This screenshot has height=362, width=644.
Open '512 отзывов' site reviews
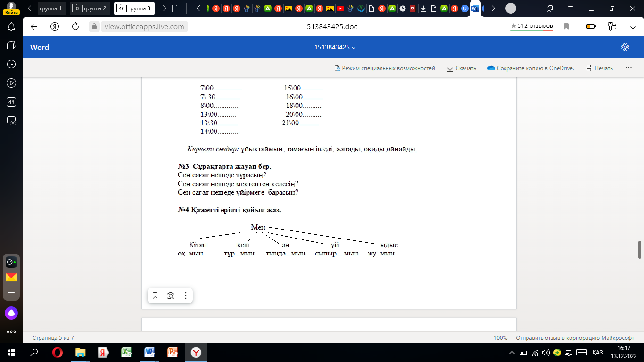pos(532,26)
